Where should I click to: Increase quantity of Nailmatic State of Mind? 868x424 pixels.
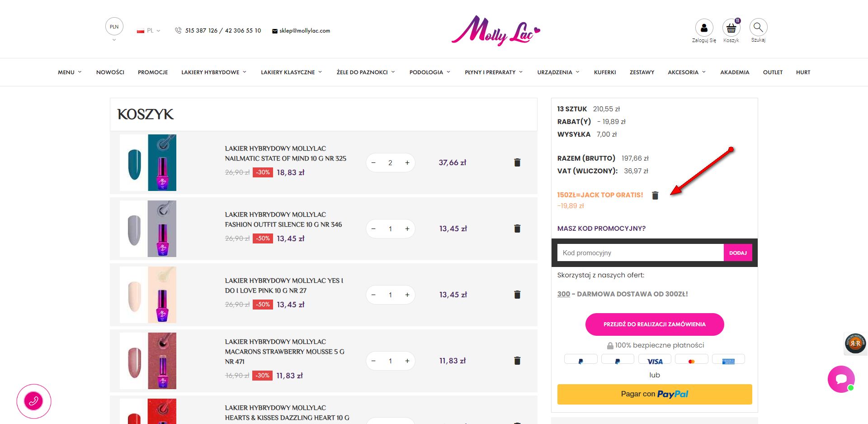click(x=407, y=163)
